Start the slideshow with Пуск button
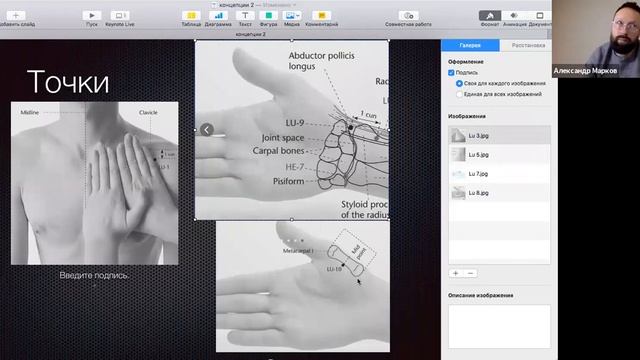The image size is (640, 360). pos(92,16)
